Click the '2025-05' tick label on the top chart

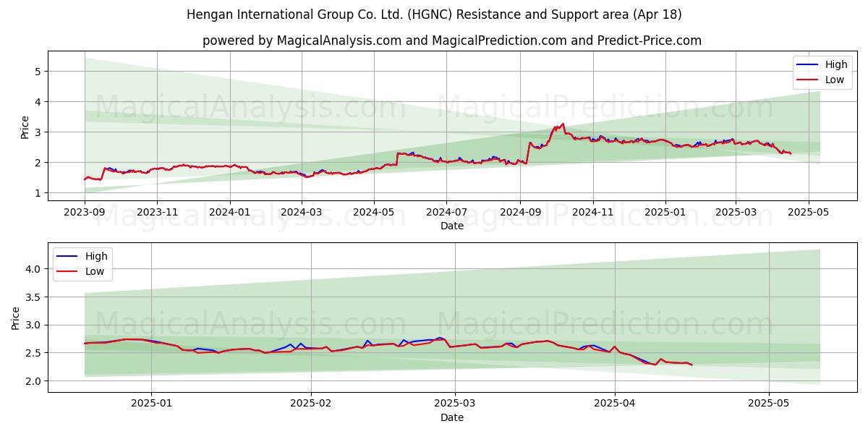tap(808, 213)
